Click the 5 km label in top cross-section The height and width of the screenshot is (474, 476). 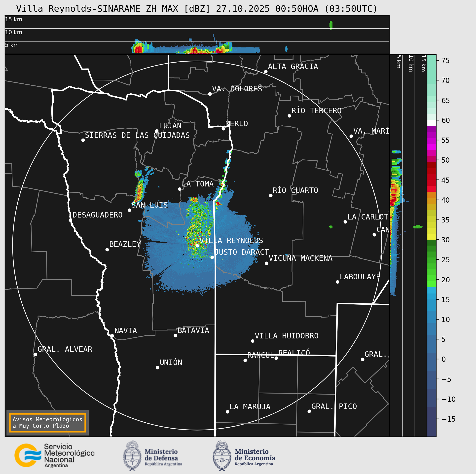[12, 45]
